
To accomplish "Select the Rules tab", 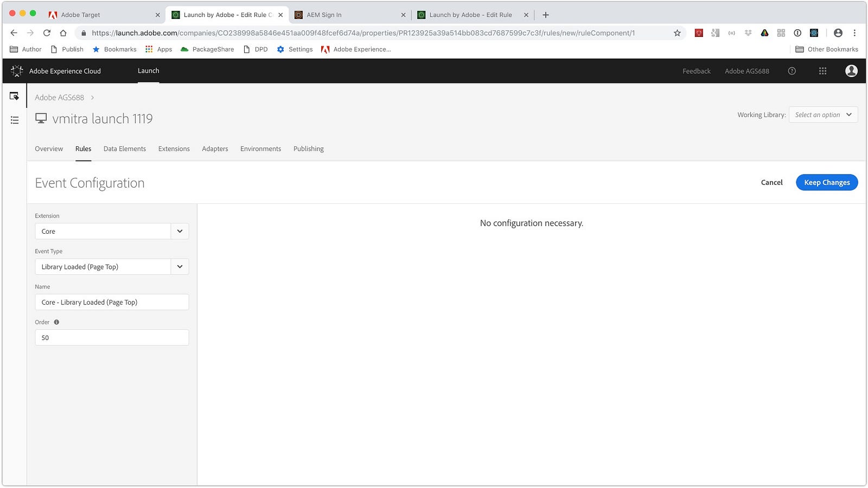I will click(83, 149).
